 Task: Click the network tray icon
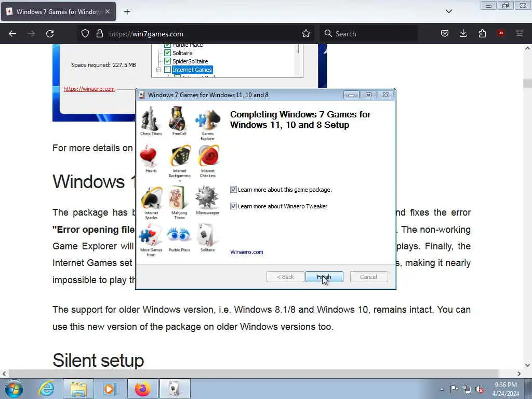(467, 389)
